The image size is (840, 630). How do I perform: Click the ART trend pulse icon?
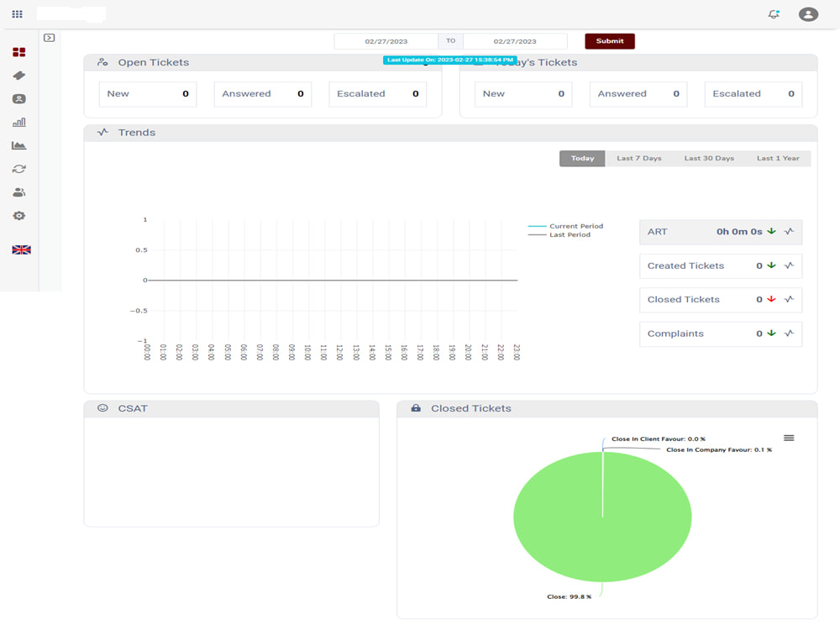(x=789, y=232)
